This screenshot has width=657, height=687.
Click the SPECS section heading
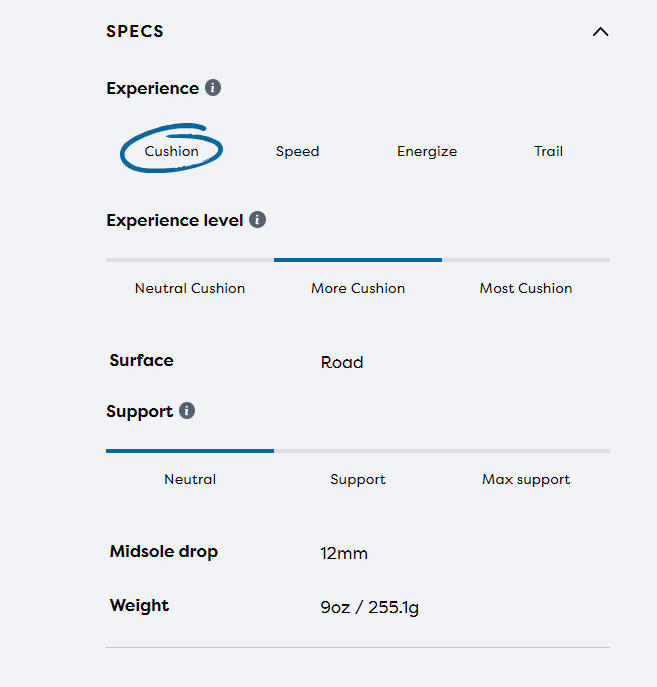click(135, 32)
